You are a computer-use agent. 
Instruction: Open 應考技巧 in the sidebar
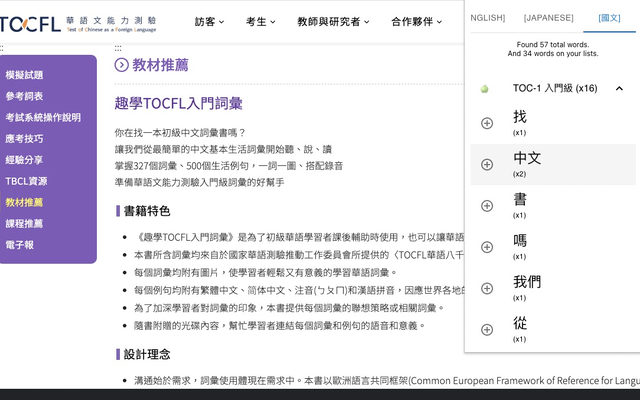[24, 138]
